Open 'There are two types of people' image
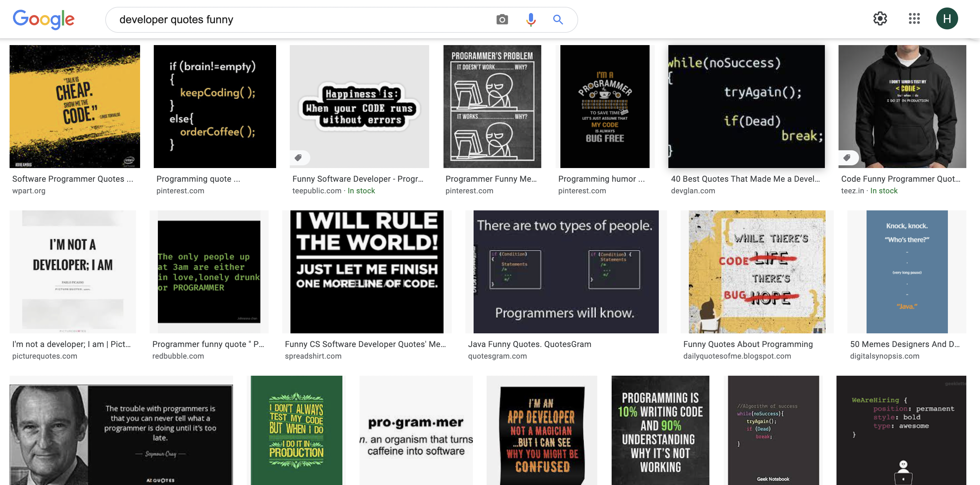The image size is (980, 485). (566, 272)
